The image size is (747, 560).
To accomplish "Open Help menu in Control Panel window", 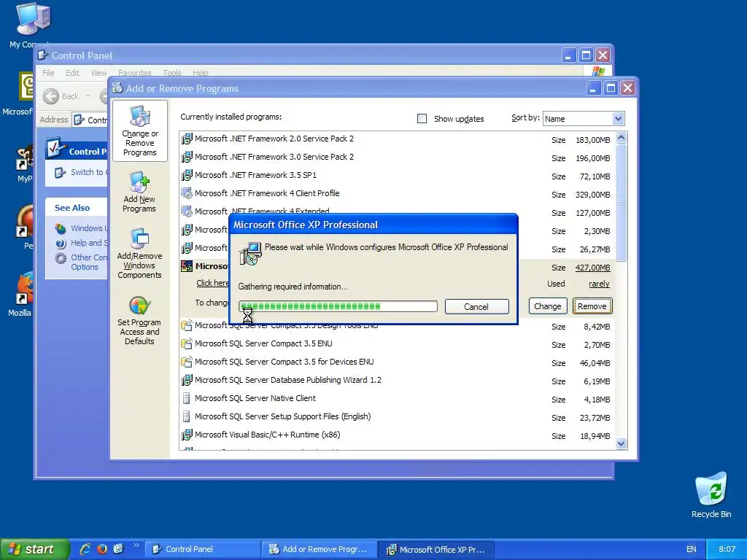I will (x=201, y=73).
